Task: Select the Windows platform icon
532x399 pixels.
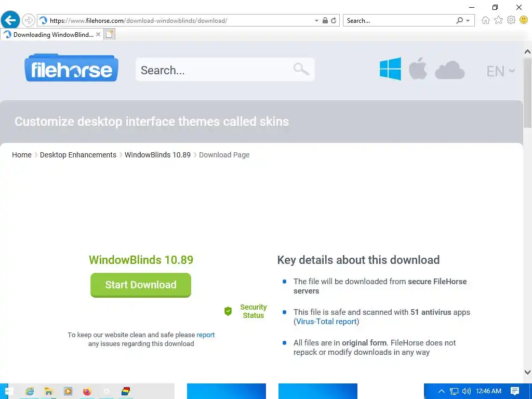Action: (390, 69)
